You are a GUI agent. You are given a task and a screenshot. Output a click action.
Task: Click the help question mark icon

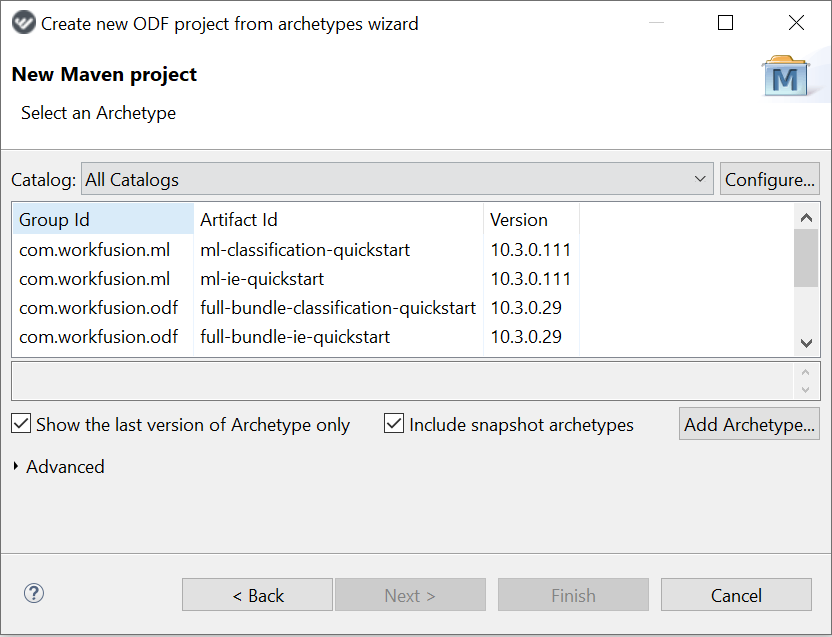(34, 593)
